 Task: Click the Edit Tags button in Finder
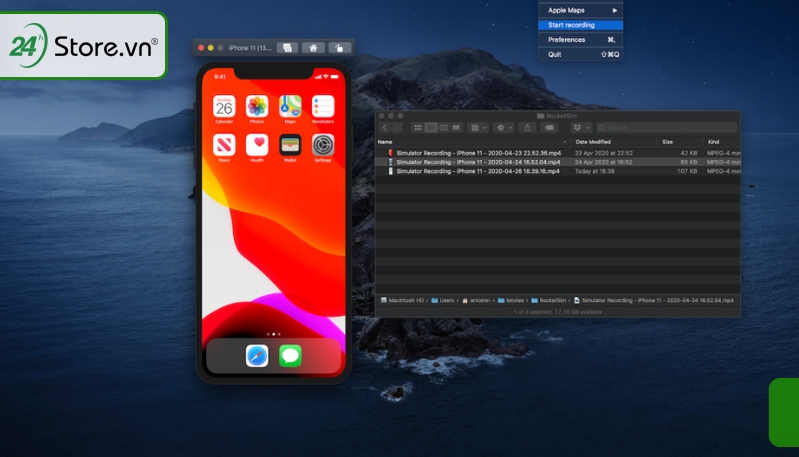(549, 127)
